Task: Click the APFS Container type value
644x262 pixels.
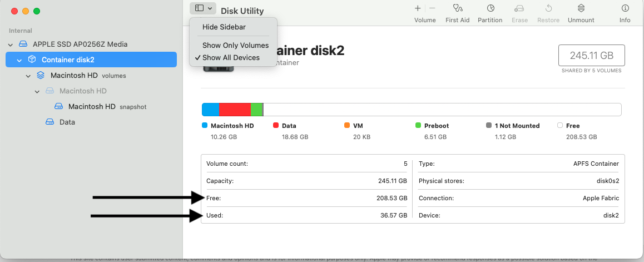Action: pos(596,164)
